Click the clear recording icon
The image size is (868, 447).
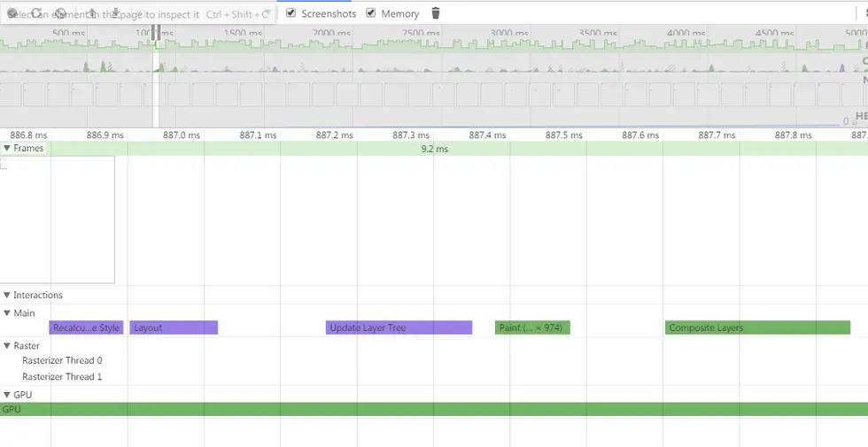click(61, 13)
